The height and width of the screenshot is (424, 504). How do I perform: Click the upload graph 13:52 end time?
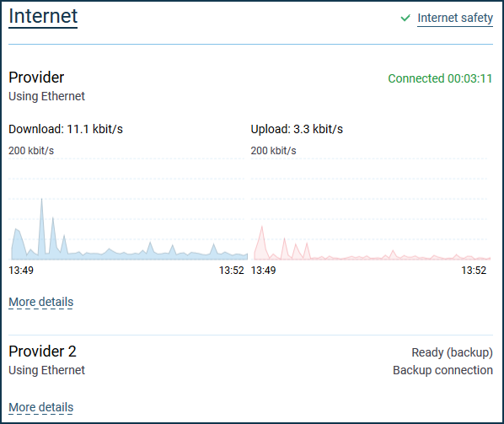coord(474,271)
